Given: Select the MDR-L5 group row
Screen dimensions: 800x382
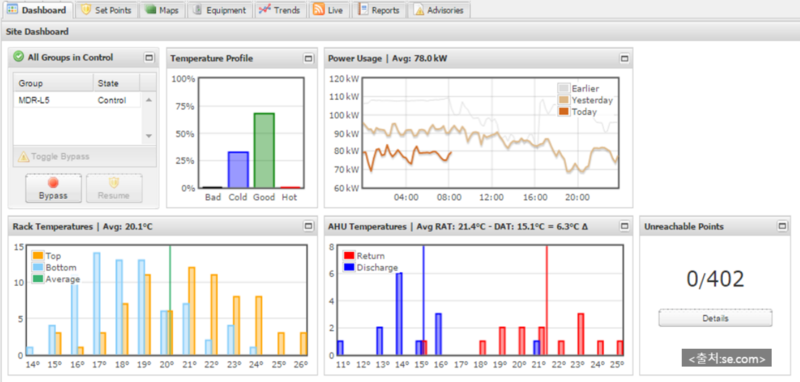Looking at the screenshot, I should pyautogui.click(x=77, y=100).
